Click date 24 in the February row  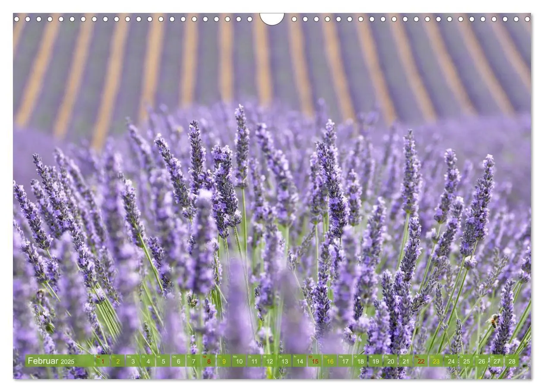pos(450,361)
